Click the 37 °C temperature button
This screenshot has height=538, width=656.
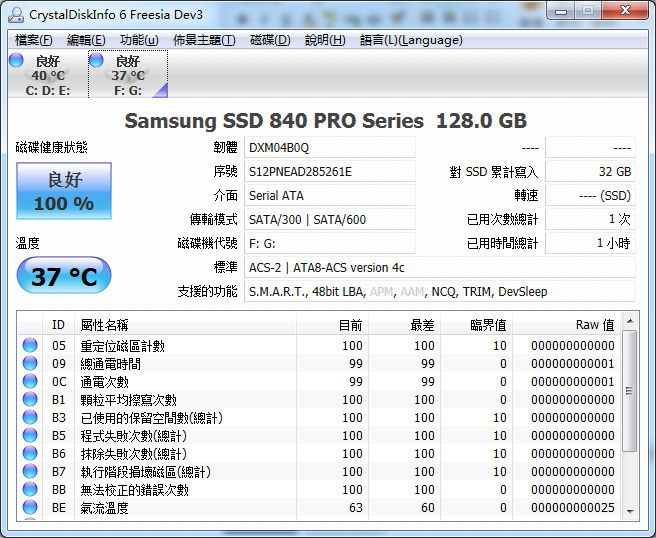(x=64, y=277)
